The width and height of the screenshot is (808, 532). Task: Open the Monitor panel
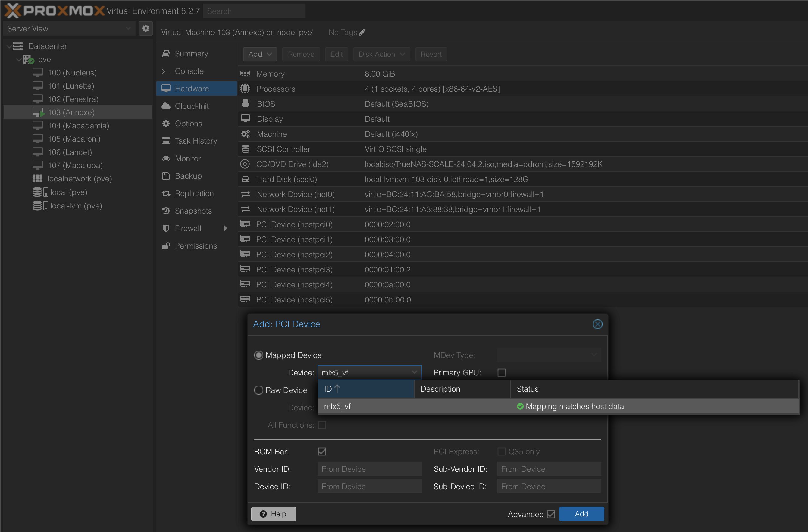[187, 158]
